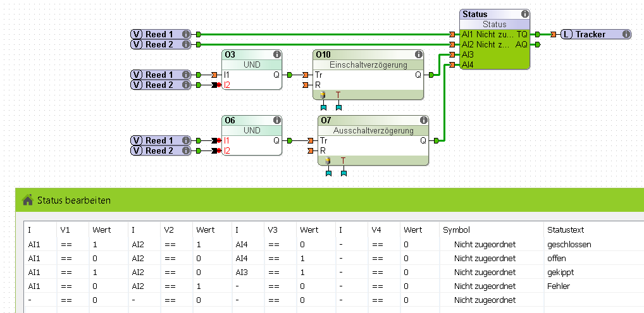Select the I1 input of block O3
Viewport: 644px width, 313px height.
pos(226,75)
